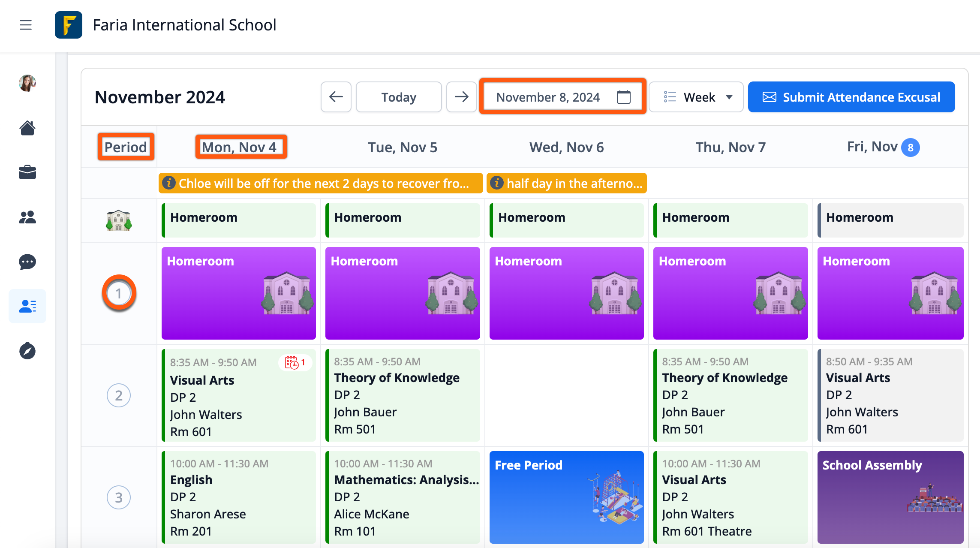Go to the Home sidebar icon

coord(27,128)
